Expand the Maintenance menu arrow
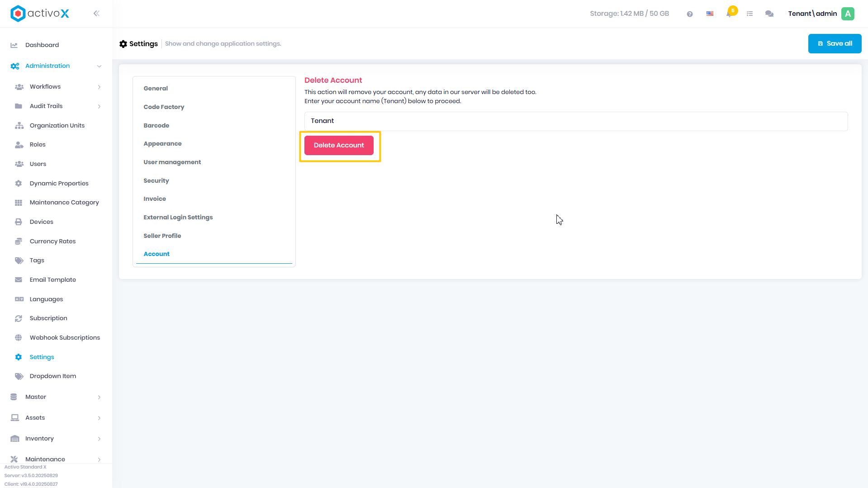The width and height of the screenshot is (868, 488). click(x=99, y=460)
